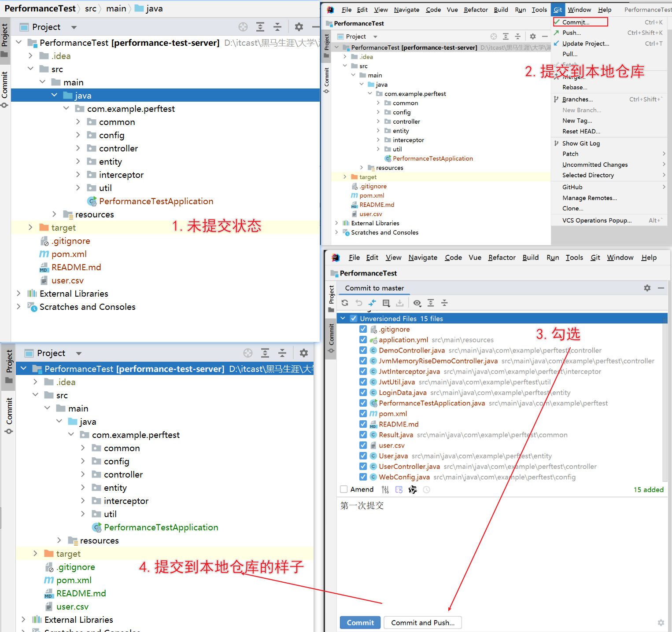Enable the Amend checkbox
672x632 pixels.
click(344, 489)
